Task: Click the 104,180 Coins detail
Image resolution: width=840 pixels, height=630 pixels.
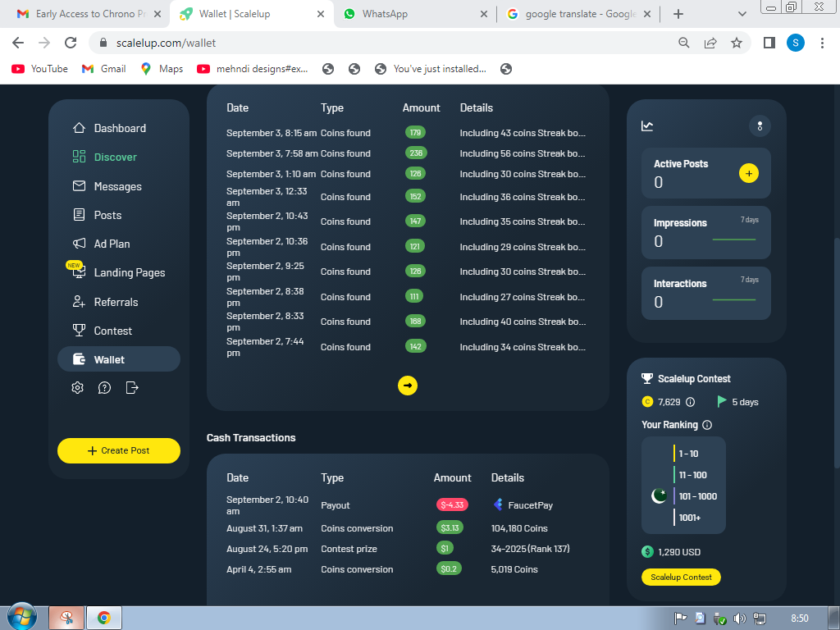Action: (x=519, y=528)
